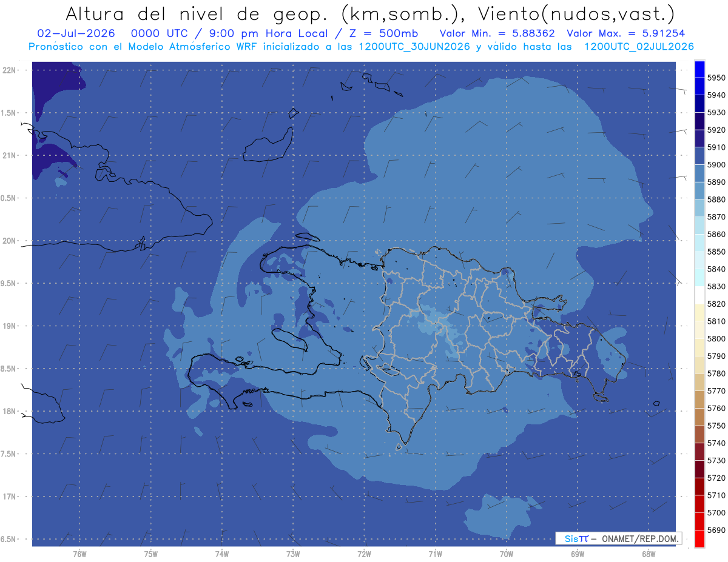Pick the tan swatch between 5760 and 5770
This screenshot has height=562, width=728.
click(x=699, y=400)
